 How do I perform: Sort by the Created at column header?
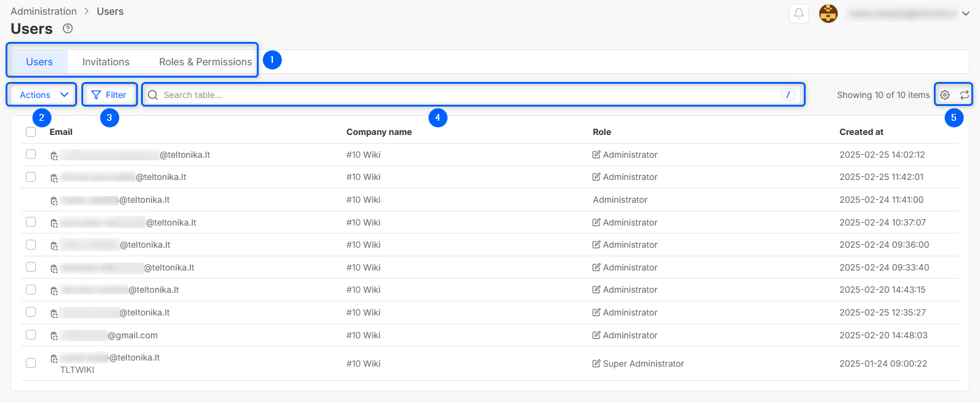pos(861,132)
